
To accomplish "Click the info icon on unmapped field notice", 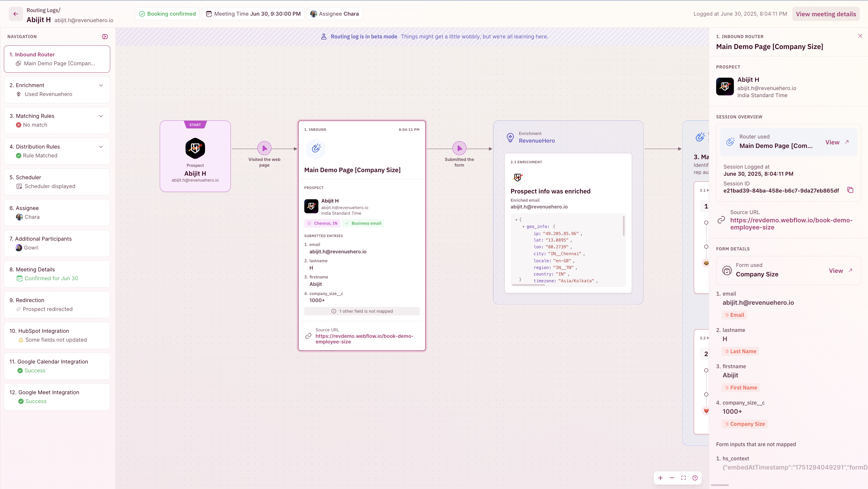I will (334, 311).
